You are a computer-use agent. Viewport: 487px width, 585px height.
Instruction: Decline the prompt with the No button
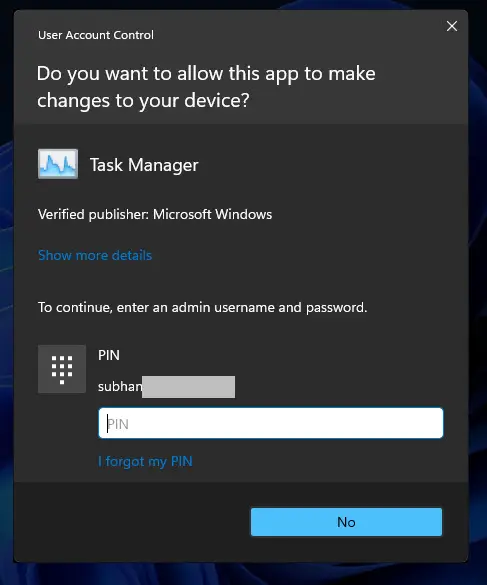click(346, 522)
